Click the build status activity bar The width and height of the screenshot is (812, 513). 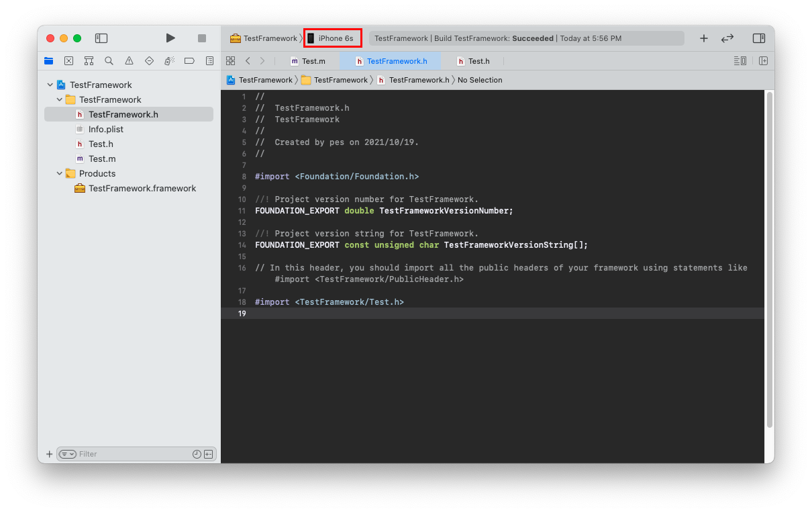point(527,38)
